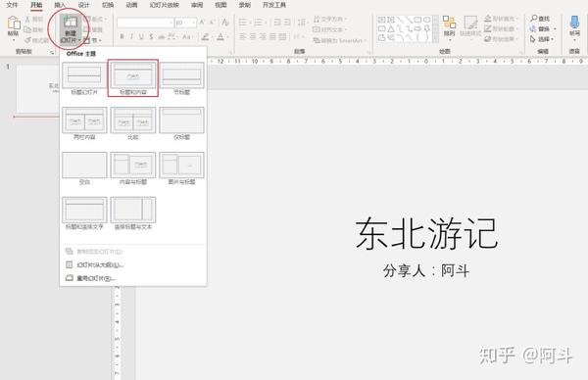Choose the Blank (空白) layout

(84, 168)
